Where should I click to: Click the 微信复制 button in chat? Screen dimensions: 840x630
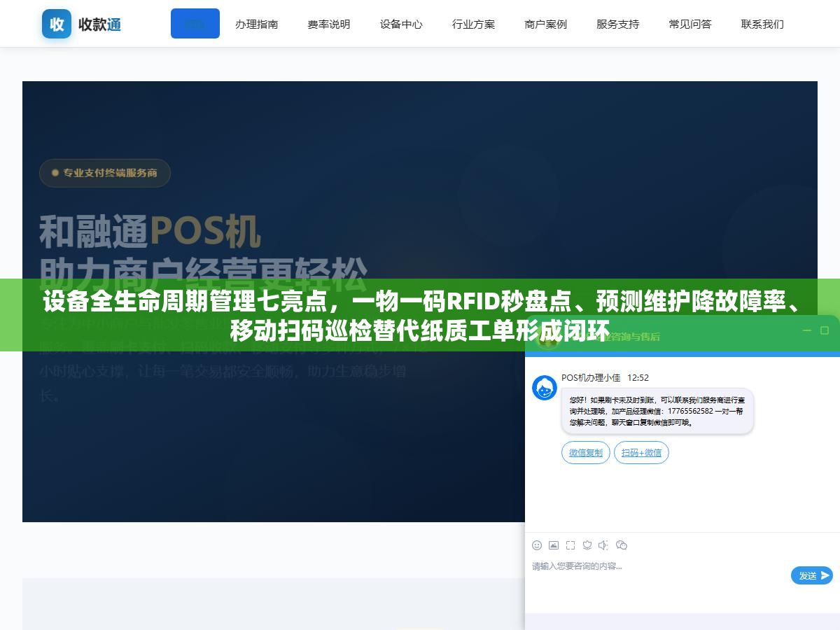586,453
